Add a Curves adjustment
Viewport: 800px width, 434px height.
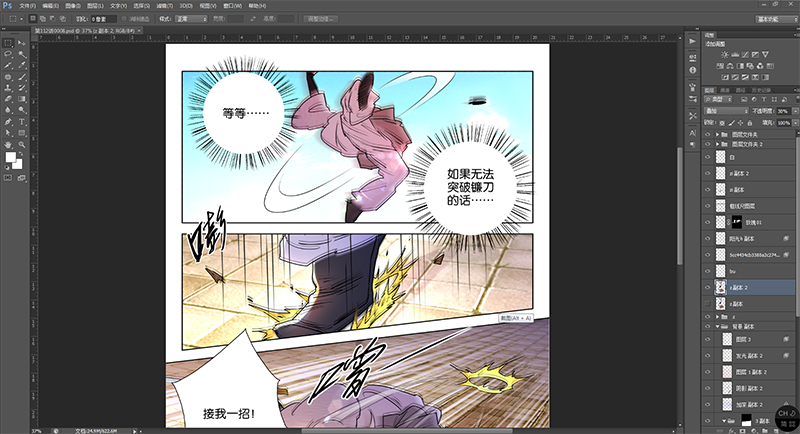(745, 55)
